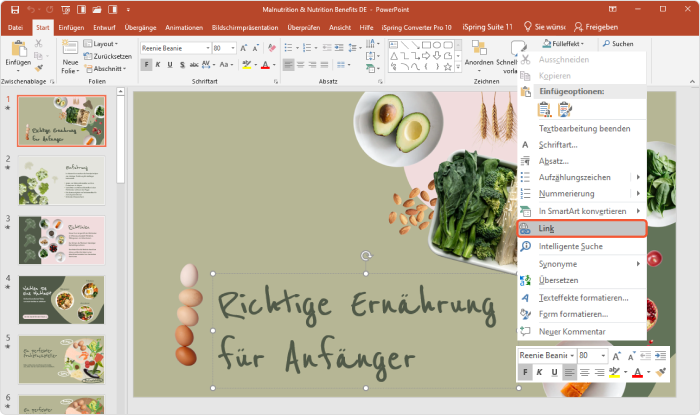
Task: Click mini toolbar format painter brush
Action: 661,372
